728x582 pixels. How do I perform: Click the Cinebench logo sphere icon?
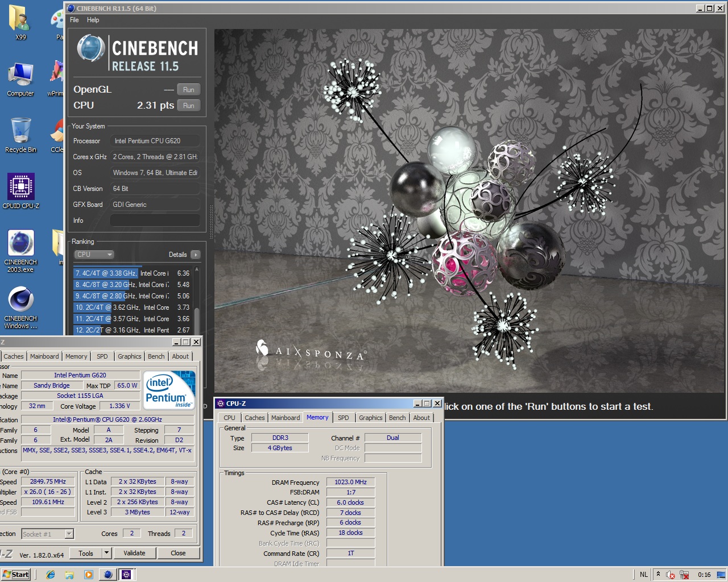[90, 48]
